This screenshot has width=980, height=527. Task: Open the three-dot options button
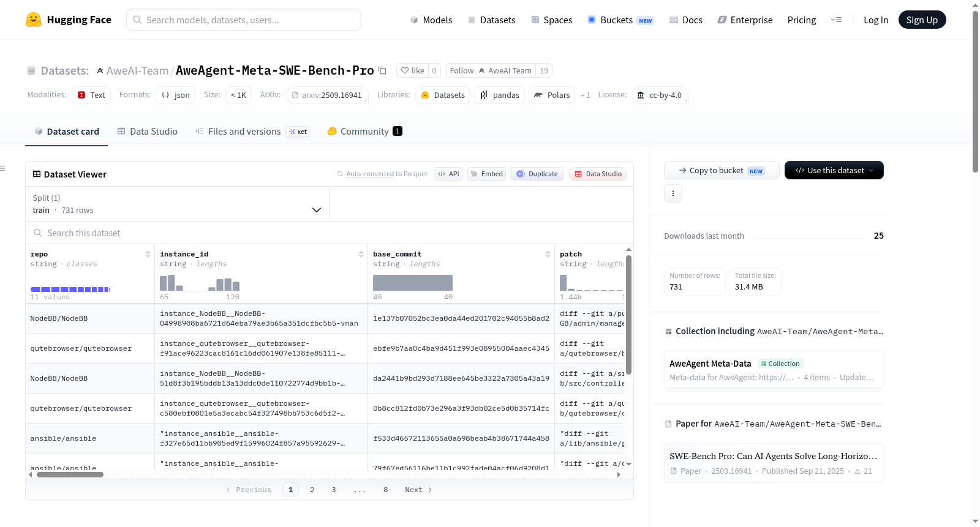[673, 193]
